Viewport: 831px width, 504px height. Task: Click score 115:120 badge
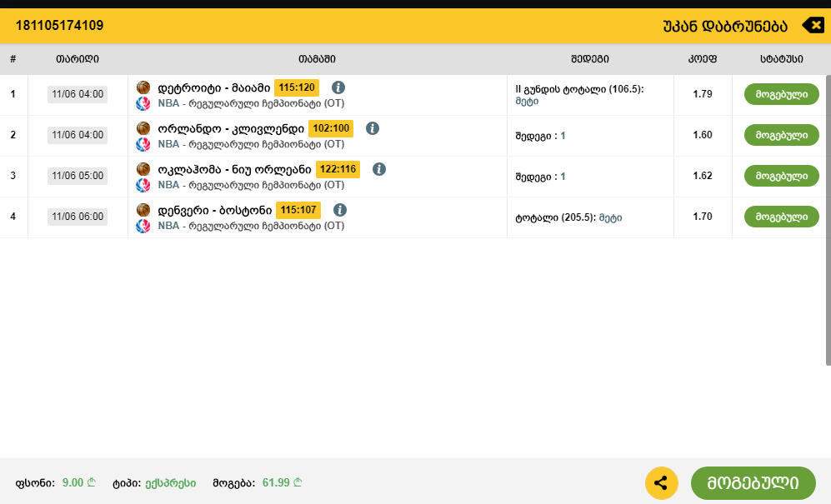297,87
